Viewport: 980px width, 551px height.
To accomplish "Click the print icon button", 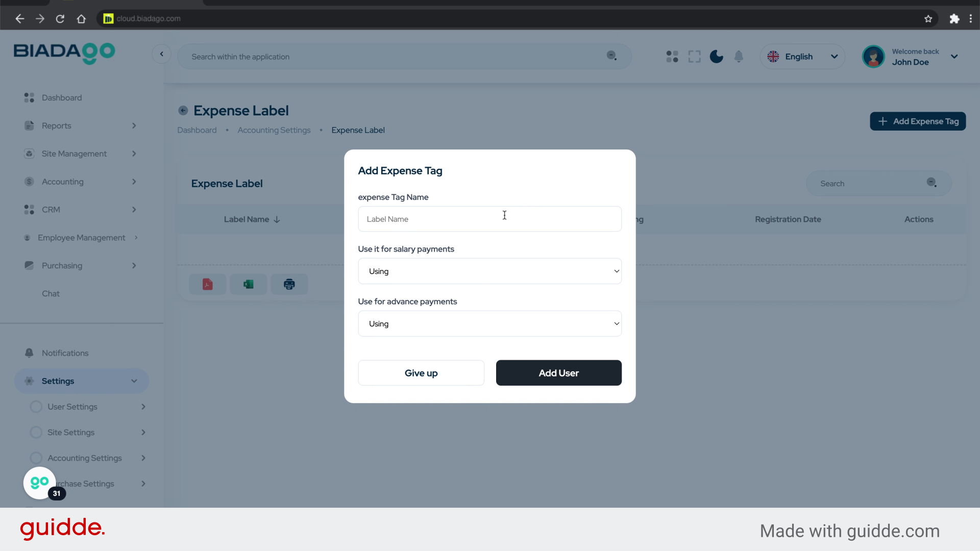I will tap(289, 284).
